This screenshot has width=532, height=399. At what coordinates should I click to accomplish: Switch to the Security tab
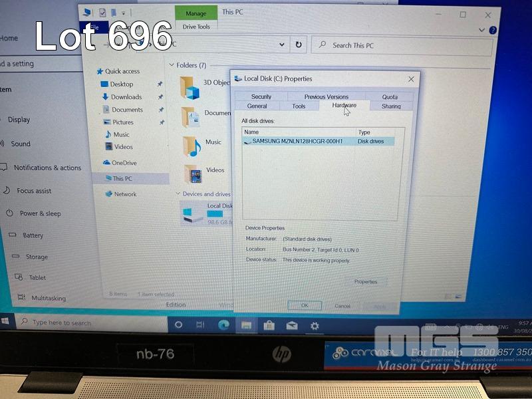point(261,96)
